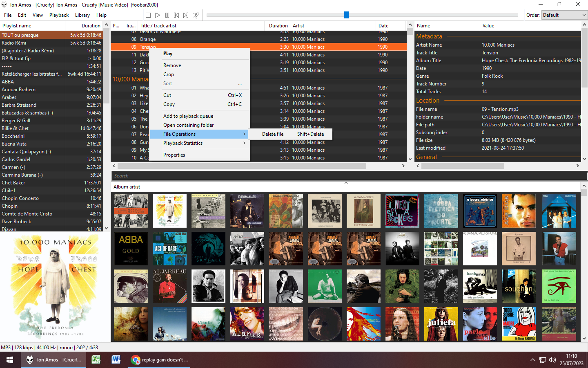Image resolution: width=588 pixels, height=368 pixels.
Task: Open the Skyfall album thumbnail
Action: [208, 249]
